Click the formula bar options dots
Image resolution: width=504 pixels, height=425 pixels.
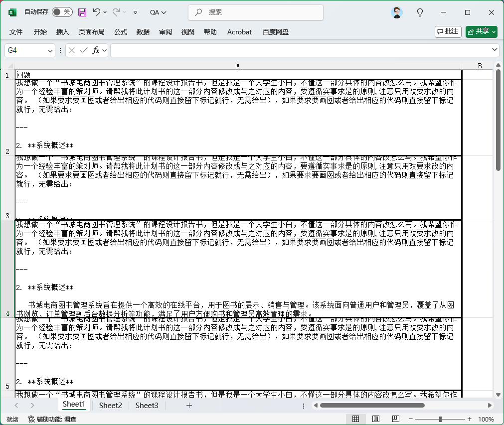point(60,50)
